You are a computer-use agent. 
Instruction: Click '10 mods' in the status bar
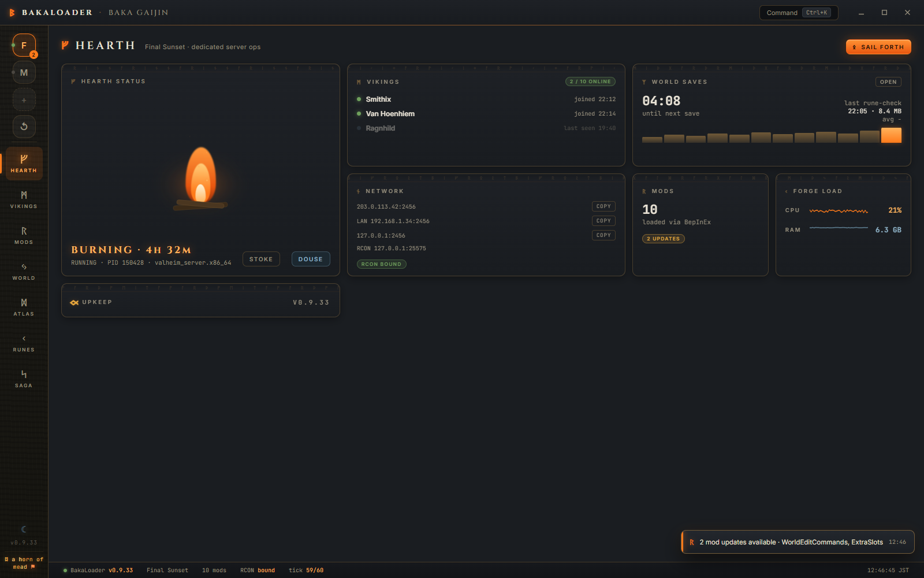click(214, 570)
